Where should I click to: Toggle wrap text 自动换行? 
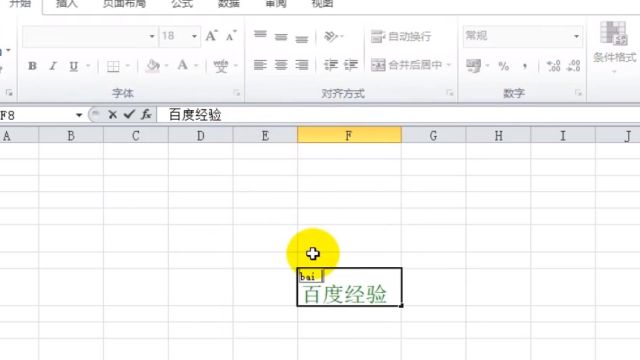401,36
